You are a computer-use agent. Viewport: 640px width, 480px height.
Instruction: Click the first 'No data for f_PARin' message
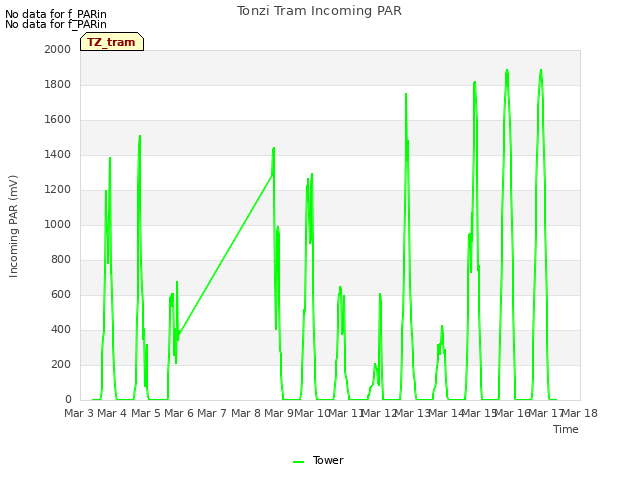coord(56,14)
